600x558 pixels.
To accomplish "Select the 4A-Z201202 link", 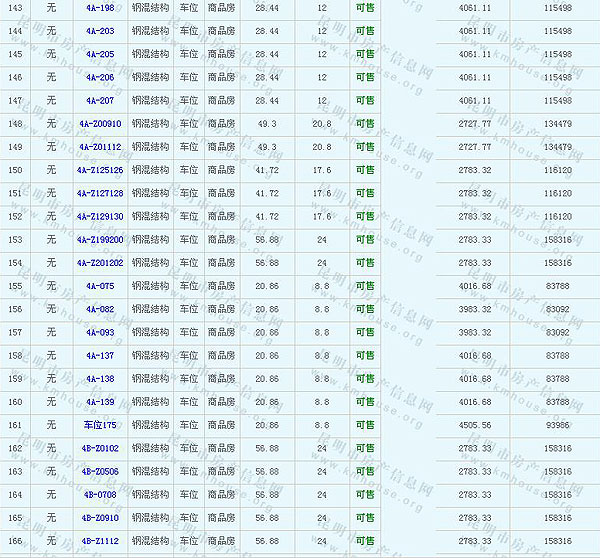I will (100, 263).
